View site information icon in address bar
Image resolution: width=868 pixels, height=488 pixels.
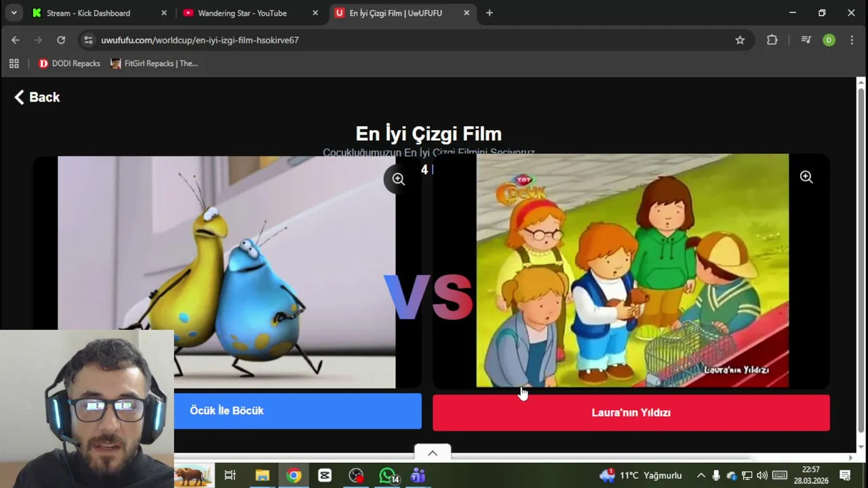click(88, 40)
